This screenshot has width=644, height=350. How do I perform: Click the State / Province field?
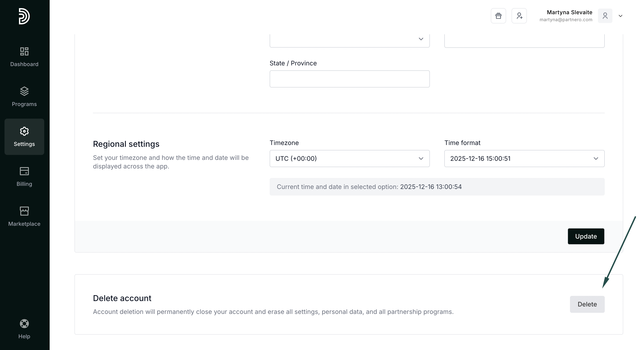pos(349,79)
